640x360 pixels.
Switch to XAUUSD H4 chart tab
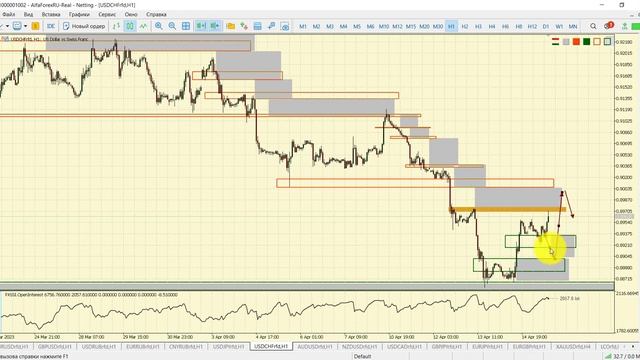click(573, 347)
